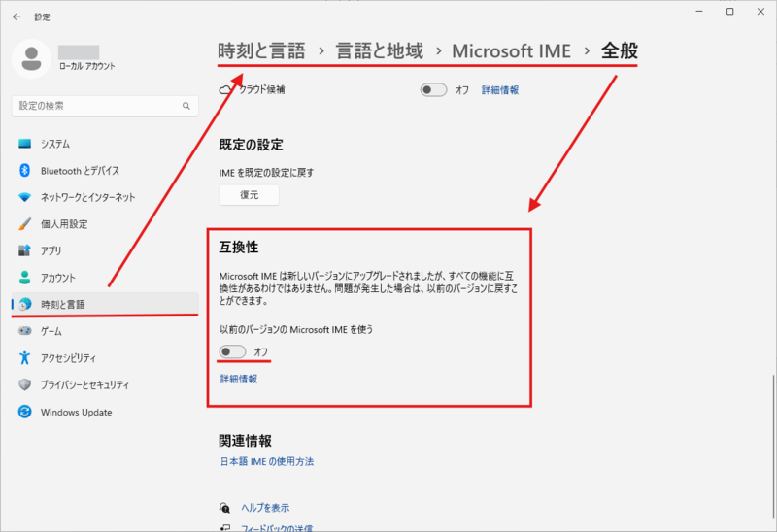Screen dimensions: 777x532
Task: Maximize the 設定 window
Action: pos(730,11)
